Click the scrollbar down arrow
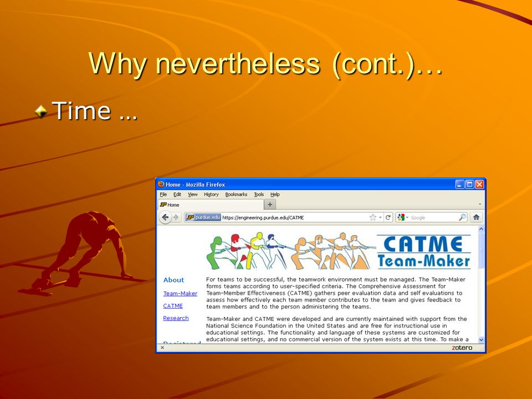 [481, 339]
